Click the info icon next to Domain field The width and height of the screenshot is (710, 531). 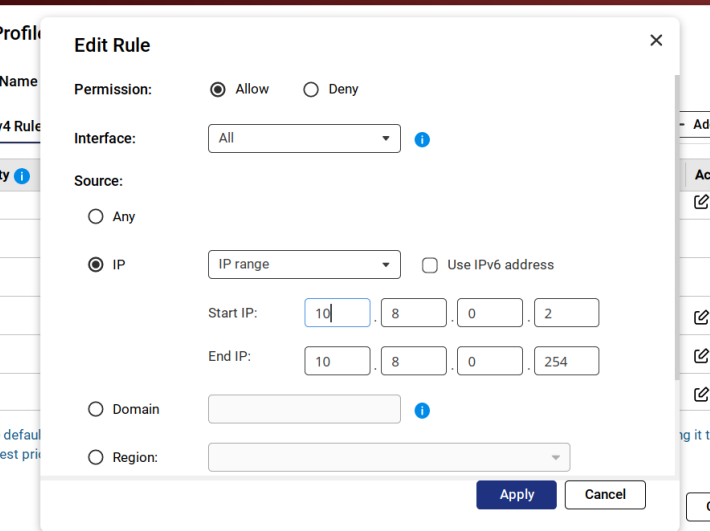pos(422,410)
